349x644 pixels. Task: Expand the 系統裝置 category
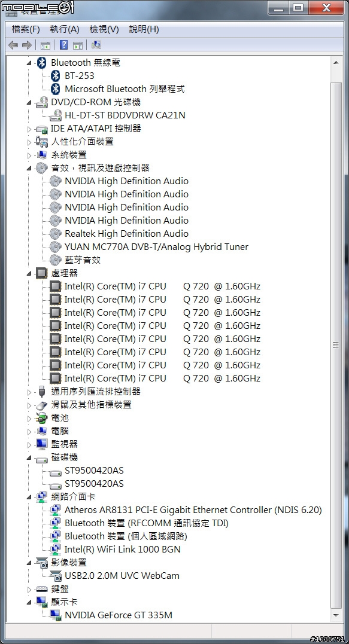(x=29, y=155)
